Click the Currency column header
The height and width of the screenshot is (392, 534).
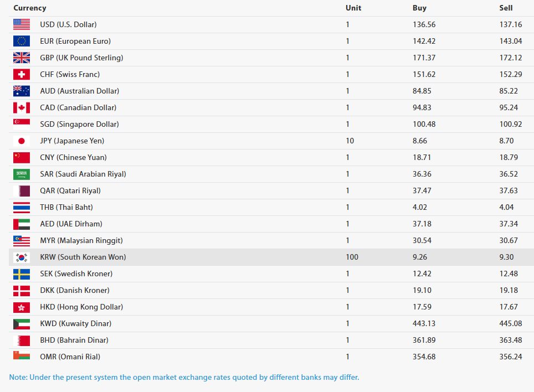coord(29,8)
